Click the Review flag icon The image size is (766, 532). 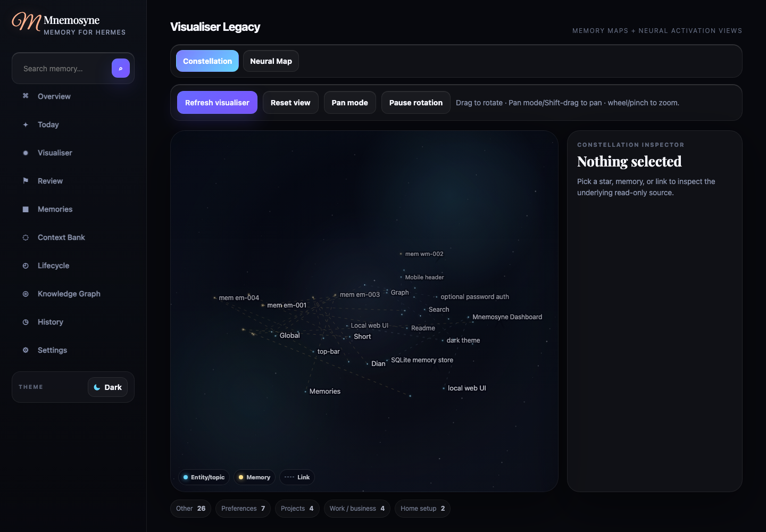pos(26,181)
